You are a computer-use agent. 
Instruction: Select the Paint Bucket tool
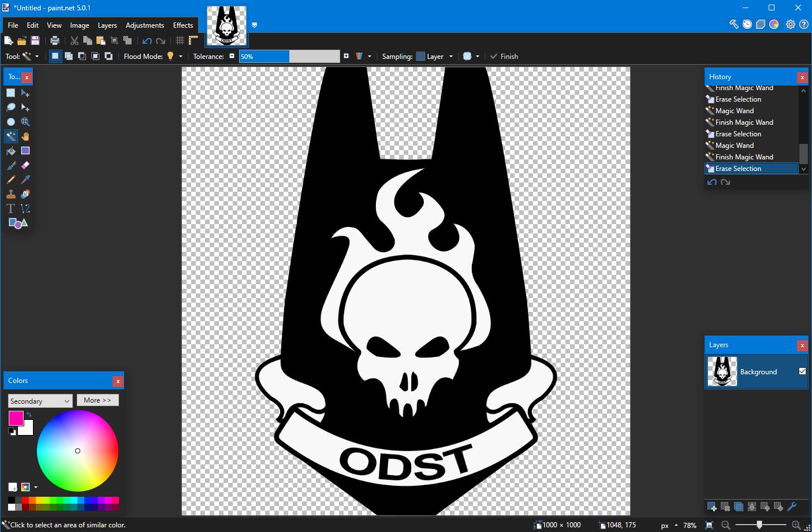point(11,151)
